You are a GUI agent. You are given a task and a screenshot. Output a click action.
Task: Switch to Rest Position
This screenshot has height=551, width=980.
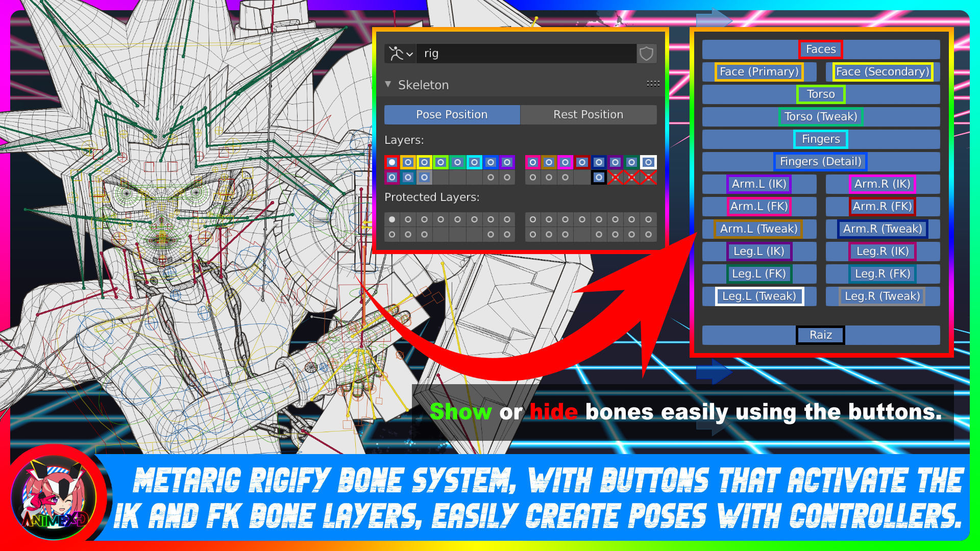click(x=588, y=115)
